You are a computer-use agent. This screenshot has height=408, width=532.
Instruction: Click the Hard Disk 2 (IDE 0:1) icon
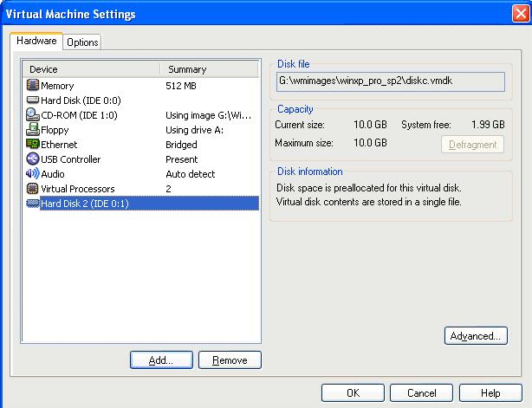tap(33, 204)
